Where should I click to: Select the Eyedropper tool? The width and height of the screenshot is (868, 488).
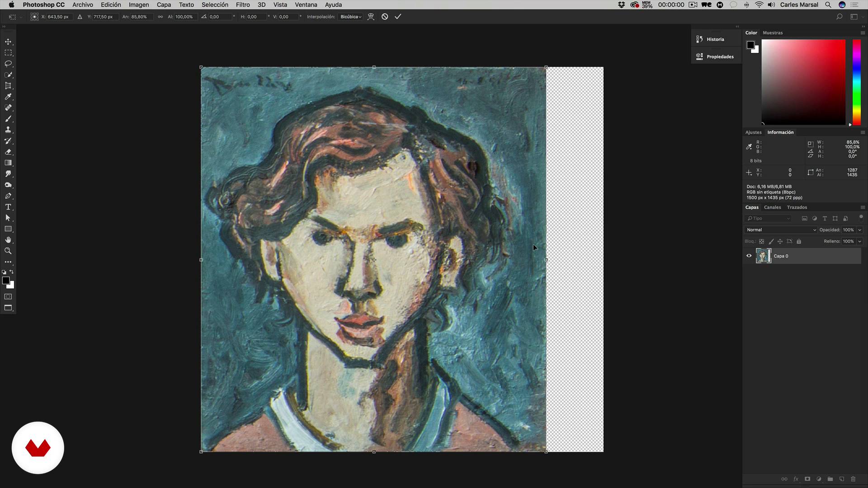(8, 97)
